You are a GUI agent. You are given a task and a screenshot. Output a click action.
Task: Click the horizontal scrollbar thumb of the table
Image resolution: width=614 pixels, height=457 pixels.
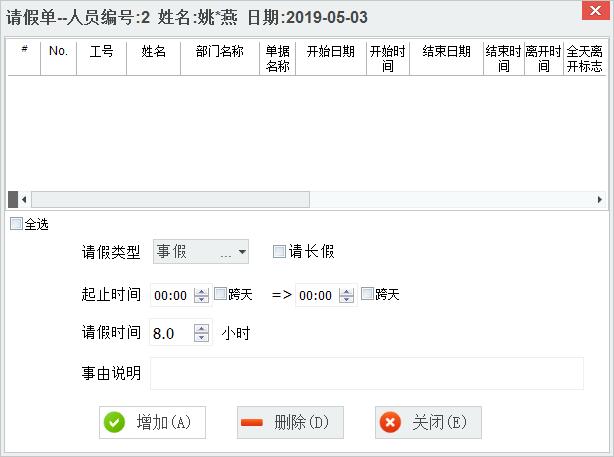coord(170,199)
